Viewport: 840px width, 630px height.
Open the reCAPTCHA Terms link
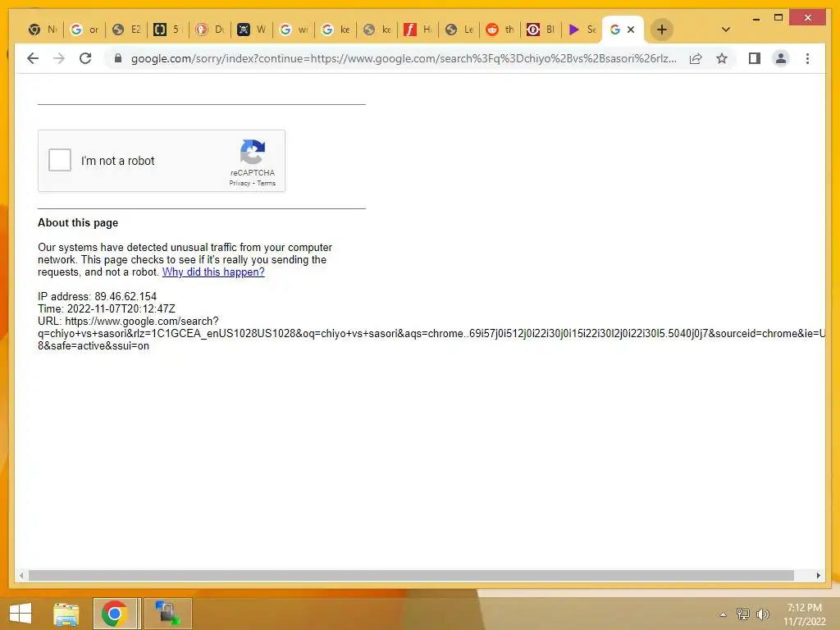point(267,183)
